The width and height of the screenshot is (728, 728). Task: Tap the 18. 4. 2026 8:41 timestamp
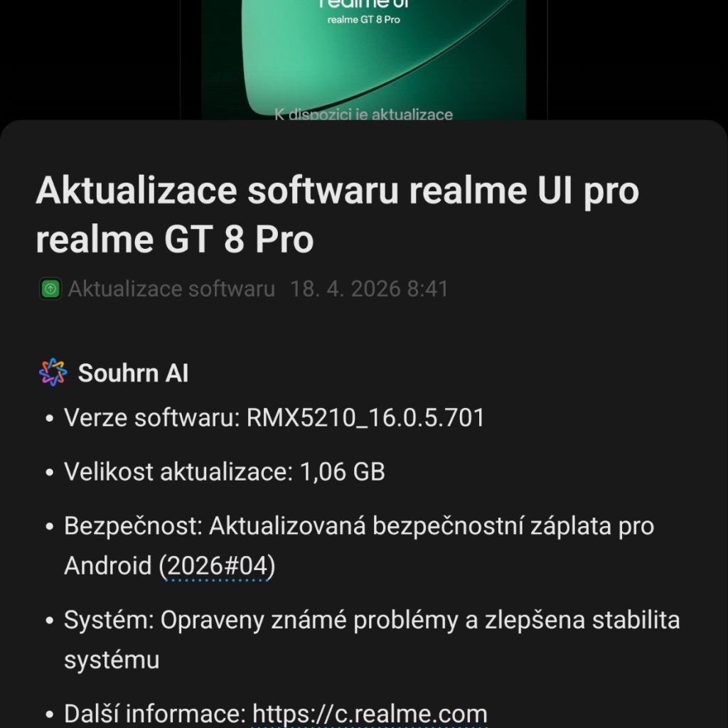[369, 289]
